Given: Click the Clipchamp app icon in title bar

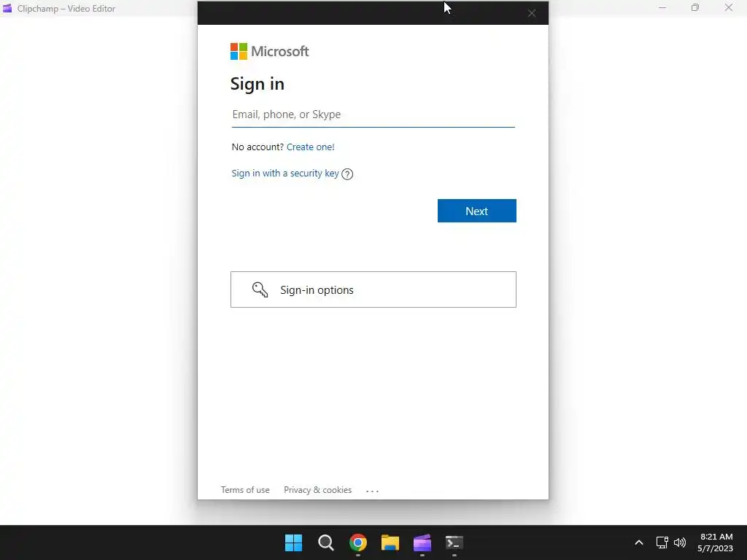Looking at the screenshot, I should tap(7, 9).
